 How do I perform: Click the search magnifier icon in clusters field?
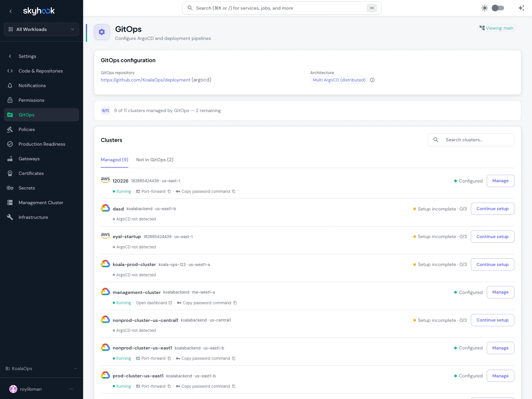436,140
